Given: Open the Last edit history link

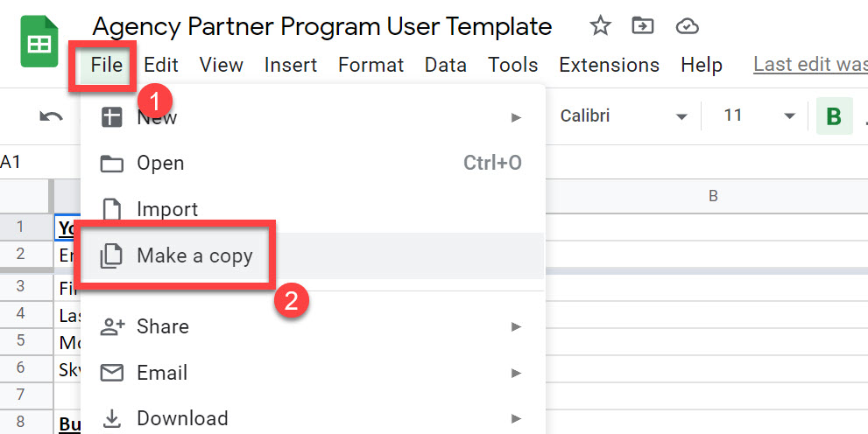Looking at the screenshot, I should (x=809, y=65).
